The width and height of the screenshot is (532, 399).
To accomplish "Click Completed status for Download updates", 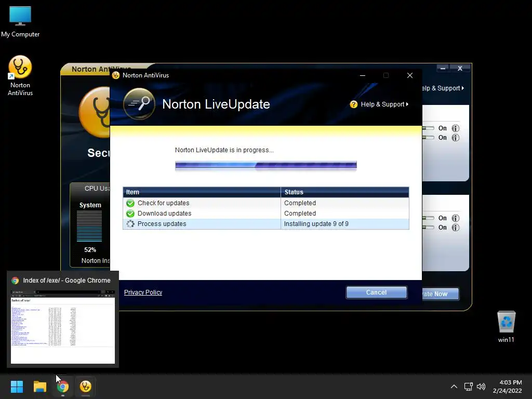I will [300, 214].
